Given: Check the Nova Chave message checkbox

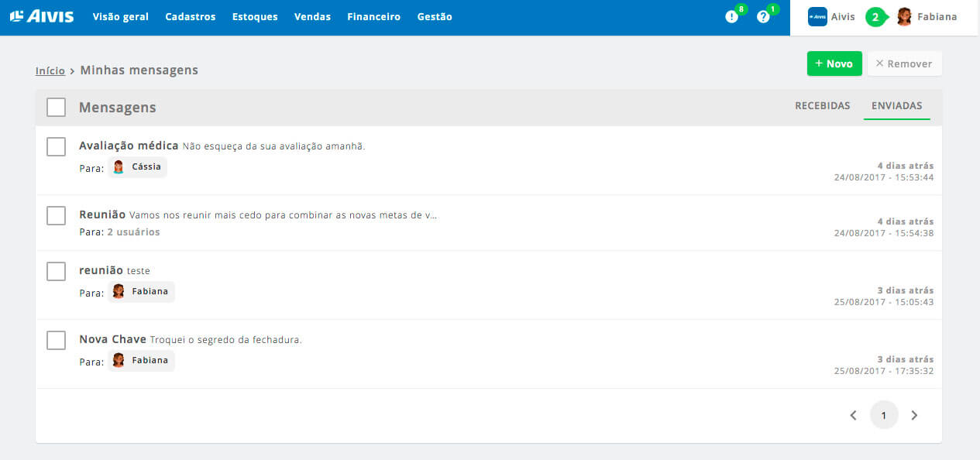Looking at the screenshot, I should click(x=56, y=340).
